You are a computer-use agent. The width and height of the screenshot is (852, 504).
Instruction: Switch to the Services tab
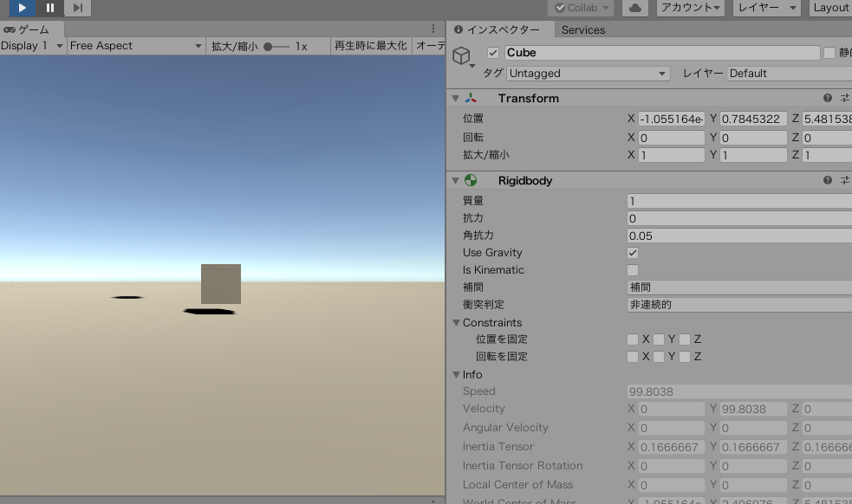583,29
